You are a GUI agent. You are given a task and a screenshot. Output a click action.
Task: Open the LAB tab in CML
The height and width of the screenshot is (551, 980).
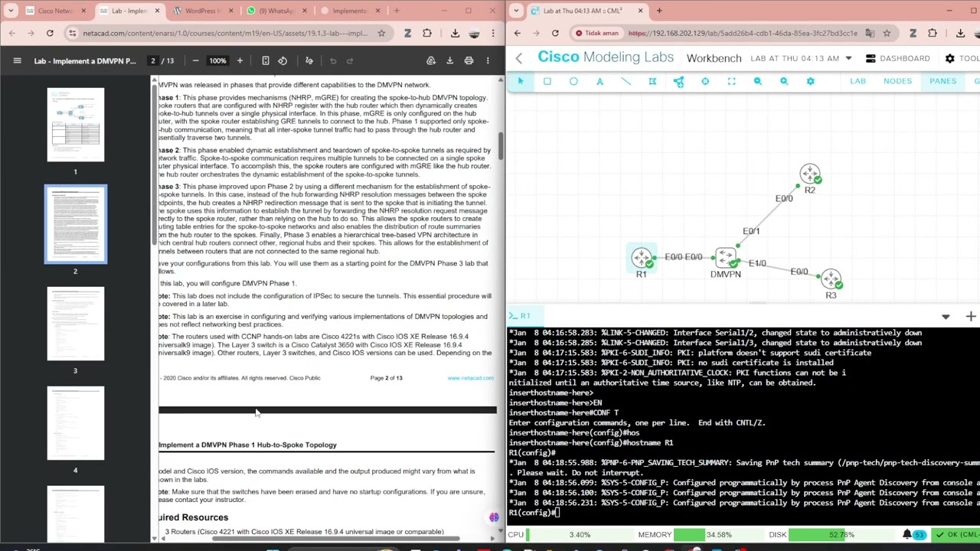point(857,81)
